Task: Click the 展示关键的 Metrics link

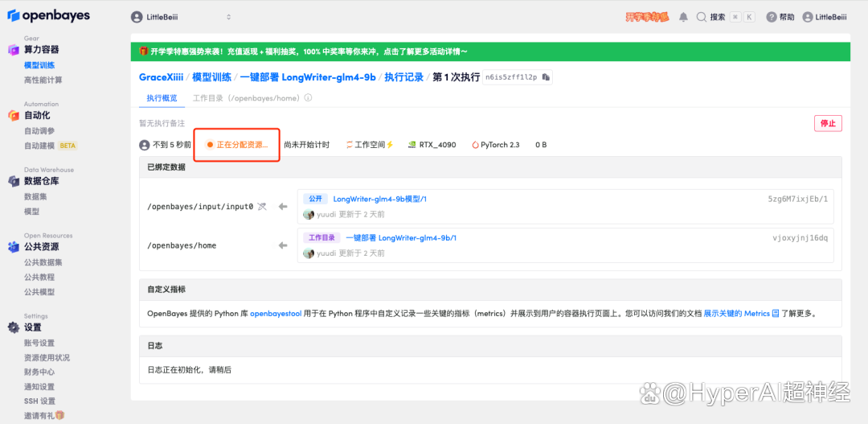Action: (737, 313)
